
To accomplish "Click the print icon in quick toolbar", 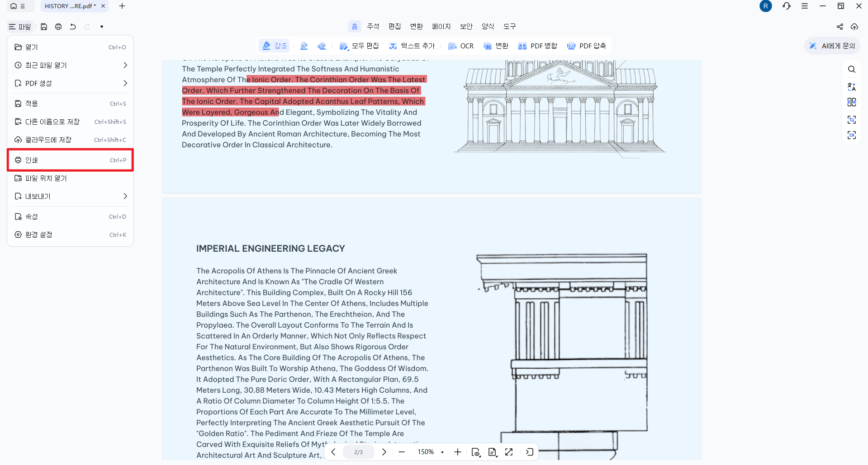I will pos(58,27).
